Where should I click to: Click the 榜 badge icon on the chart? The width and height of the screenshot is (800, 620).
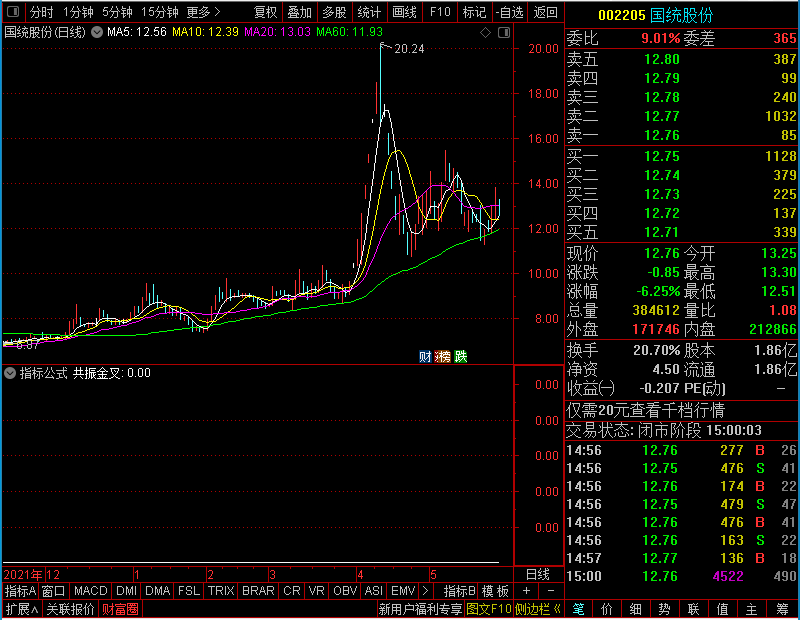[443, 356]
